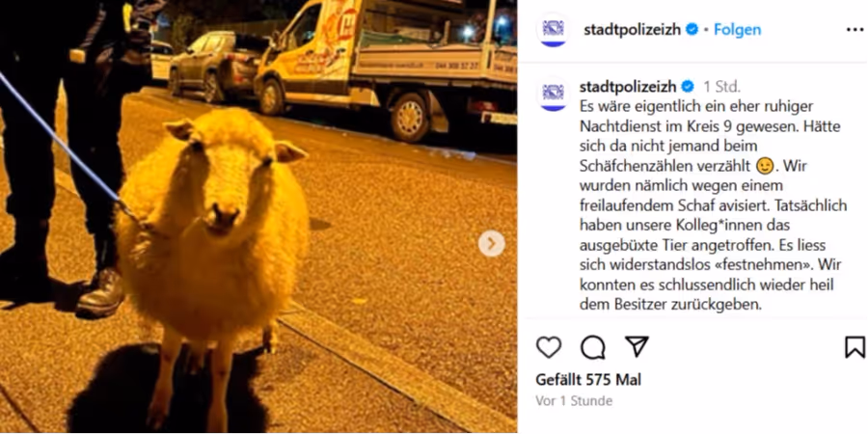Click header stadtpolizeizh profile avatar
Viewport: 868px width, 434px height.
point(553,30)
